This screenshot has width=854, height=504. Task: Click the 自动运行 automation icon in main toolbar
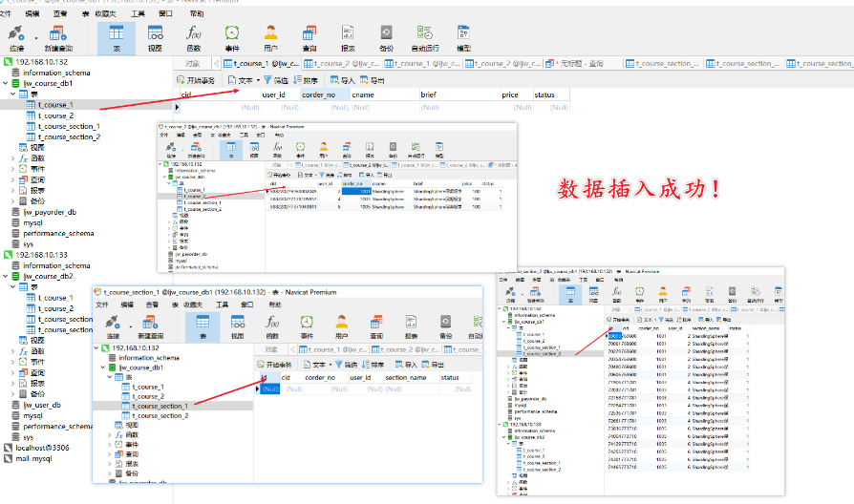425,38
